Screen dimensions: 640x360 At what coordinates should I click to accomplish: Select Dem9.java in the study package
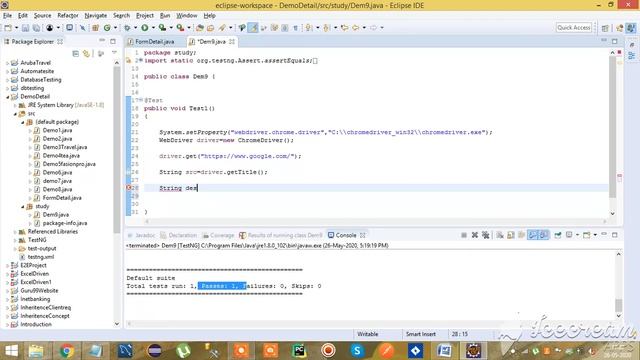click(x=56, y=215)
